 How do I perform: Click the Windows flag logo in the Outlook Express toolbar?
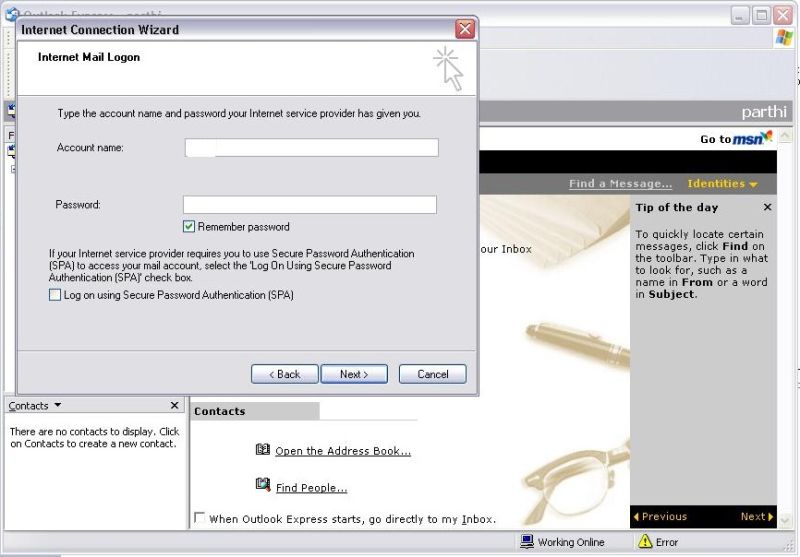[785, 38]
